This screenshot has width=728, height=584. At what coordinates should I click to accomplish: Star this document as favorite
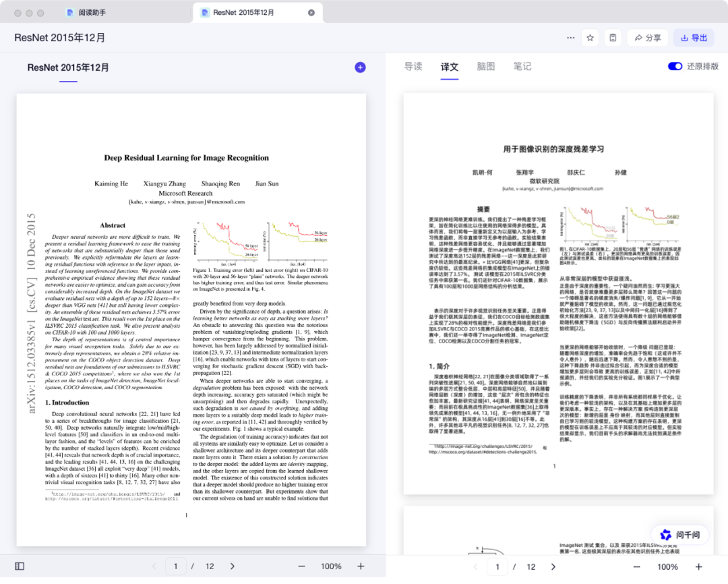click(x=590, y=38)
